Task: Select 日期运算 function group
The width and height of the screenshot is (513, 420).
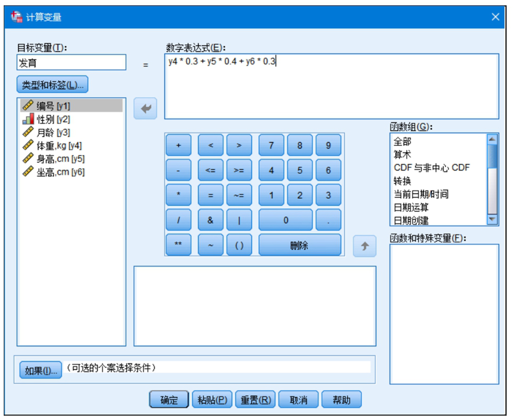Action: point(411,207)
